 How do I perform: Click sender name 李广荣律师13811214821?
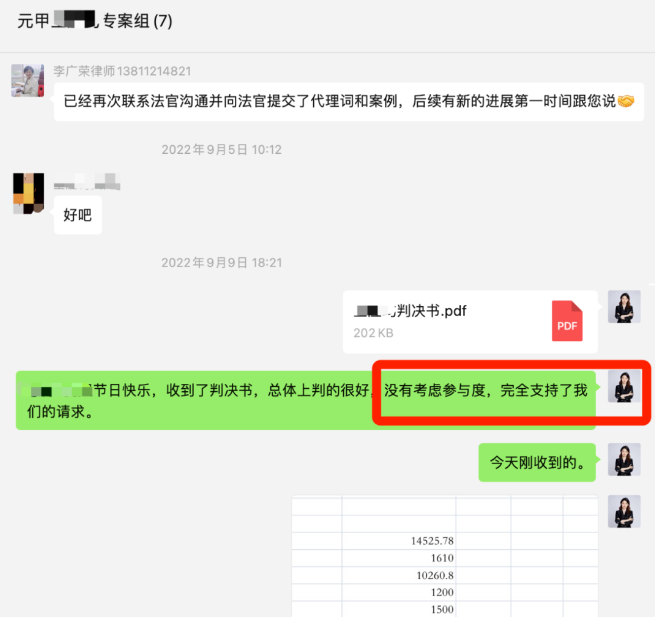pos(122,71)
